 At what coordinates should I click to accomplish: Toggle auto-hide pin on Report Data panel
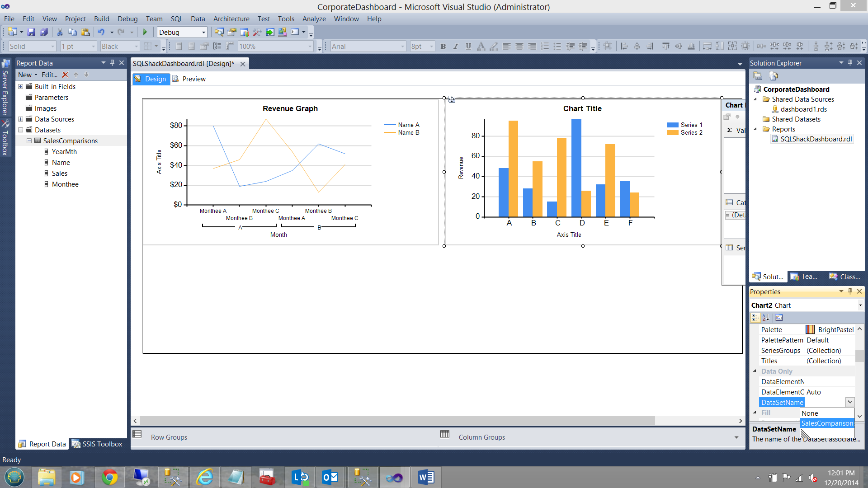point(112,63)
